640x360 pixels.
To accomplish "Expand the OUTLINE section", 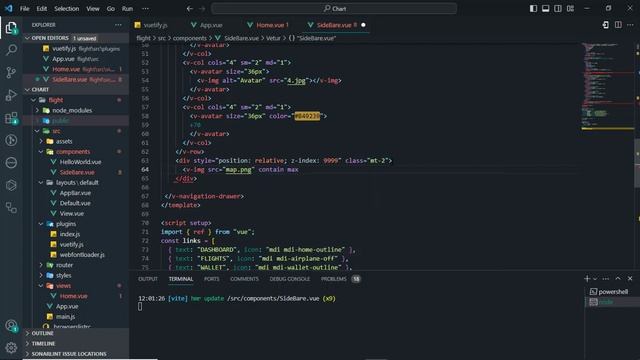I will (x=76, y=333).
